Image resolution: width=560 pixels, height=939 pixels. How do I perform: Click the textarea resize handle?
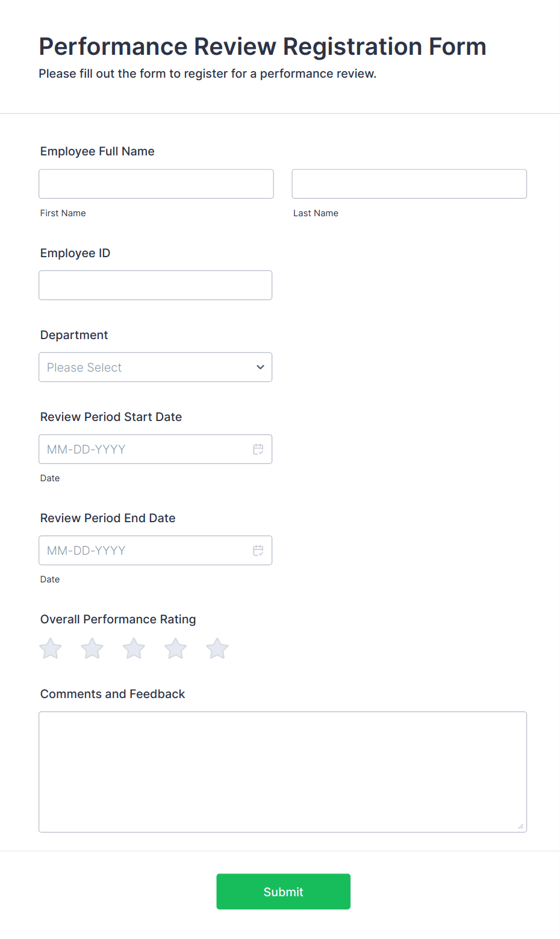tap(520, 827)
